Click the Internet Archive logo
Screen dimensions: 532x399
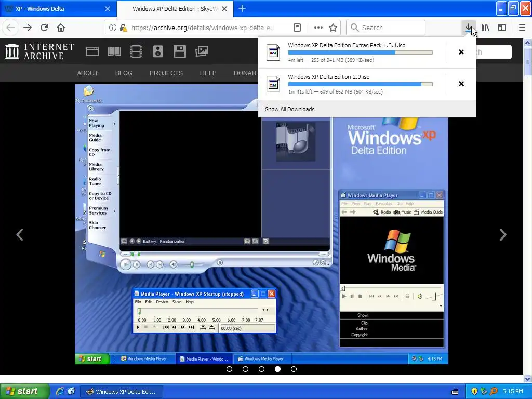[39, 51]
